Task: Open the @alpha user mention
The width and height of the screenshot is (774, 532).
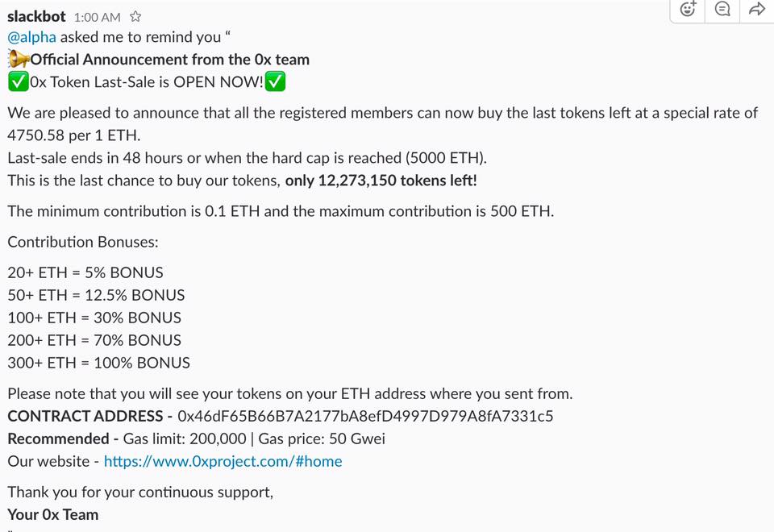Action: click(x=31, y=37)
